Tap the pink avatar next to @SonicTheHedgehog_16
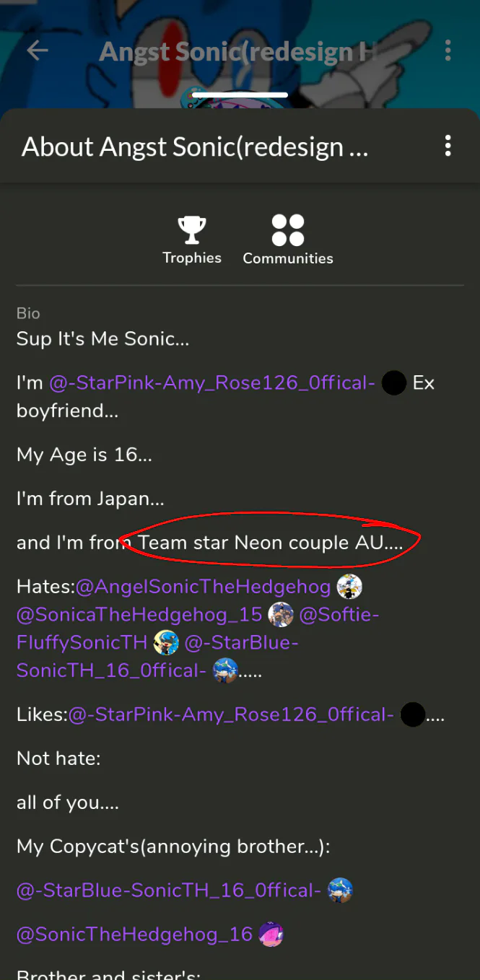The height and width of the screenshot is (980, 480). (271, 935)
